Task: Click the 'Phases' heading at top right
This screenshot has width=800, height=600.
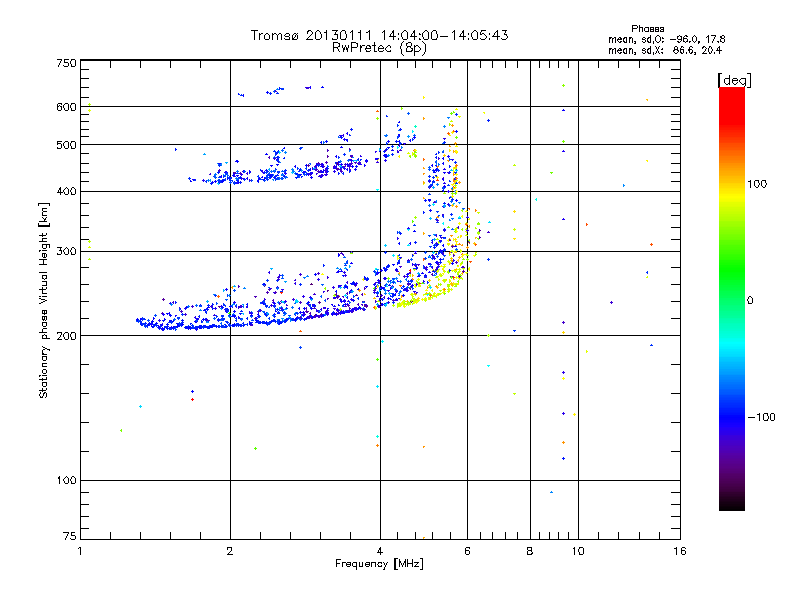Action: pyautogui.click(x=647, y=29)
